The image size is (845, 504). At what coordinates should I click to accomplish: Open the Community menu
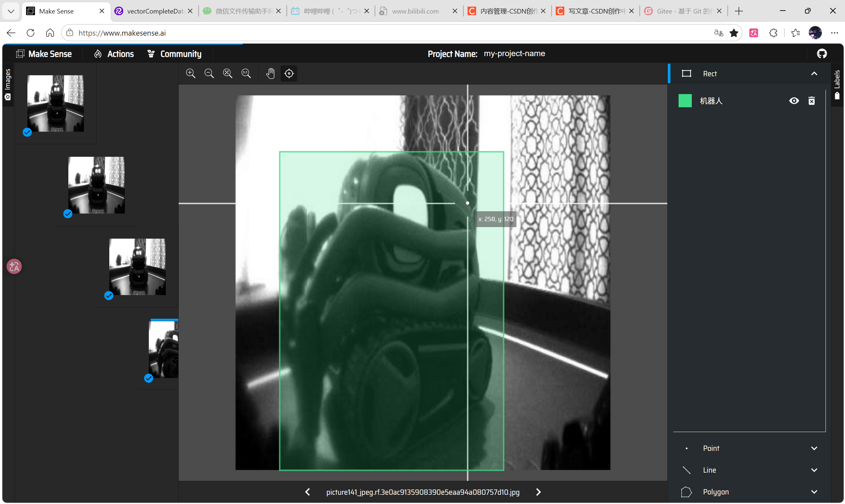pos(174,54)
